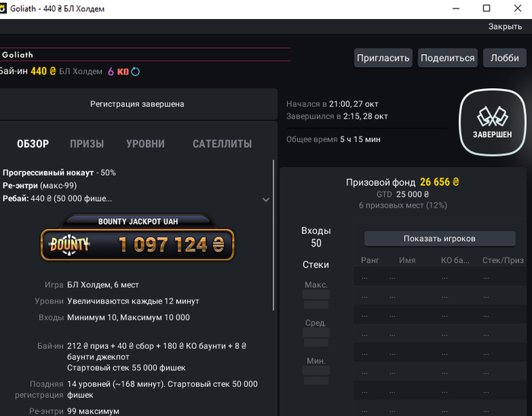Click the Поделиться button
The height and width of the screenshot is (416, 532).
448,58
